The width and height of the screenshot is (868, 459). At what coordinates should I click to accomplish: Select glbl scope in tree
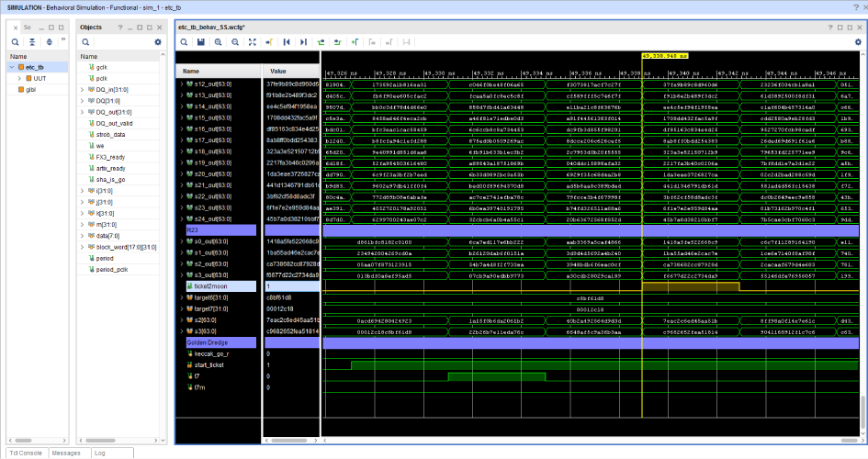click(x=31, y=90)
